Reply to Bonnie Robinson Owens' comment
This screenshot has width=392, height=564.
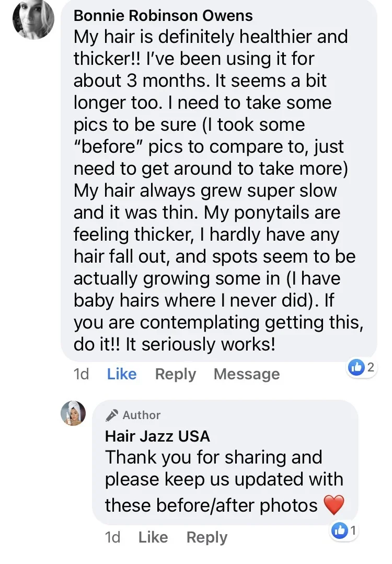click(176, 374)
